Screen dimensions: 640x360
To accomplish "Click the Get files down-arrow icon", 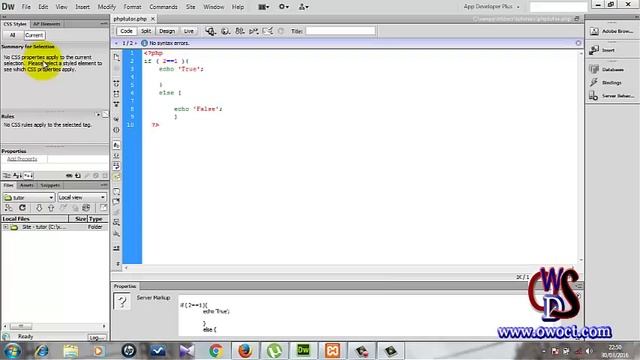I will (39, 208).
